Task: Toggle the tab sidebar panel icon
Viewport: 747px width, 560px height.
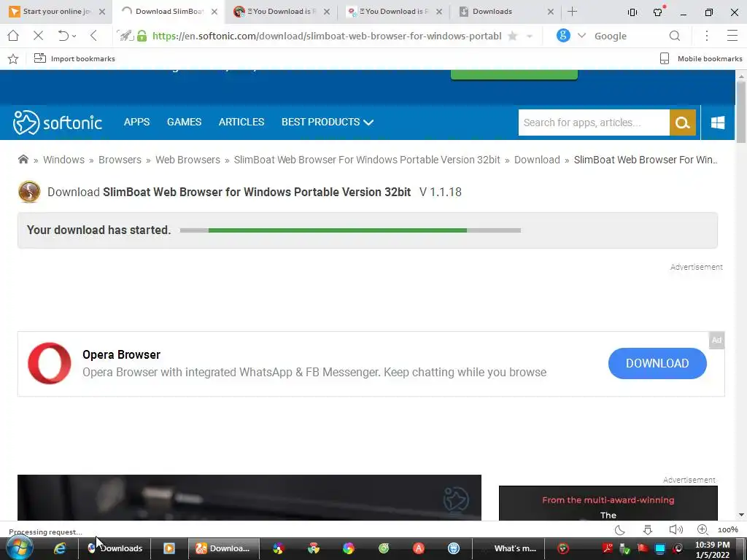Action: click(632, 12)
